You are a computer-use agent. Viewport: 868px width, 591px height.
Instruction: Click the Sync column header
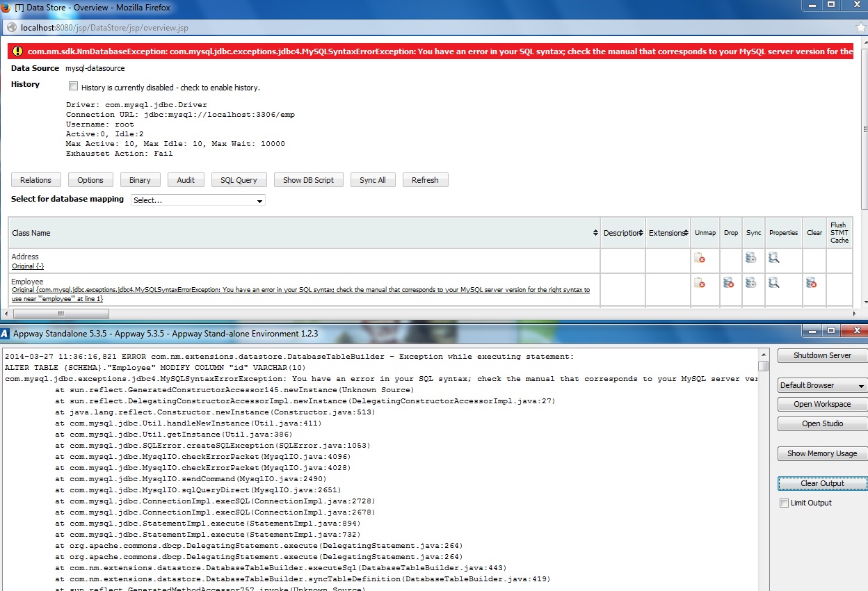(753, 233)
